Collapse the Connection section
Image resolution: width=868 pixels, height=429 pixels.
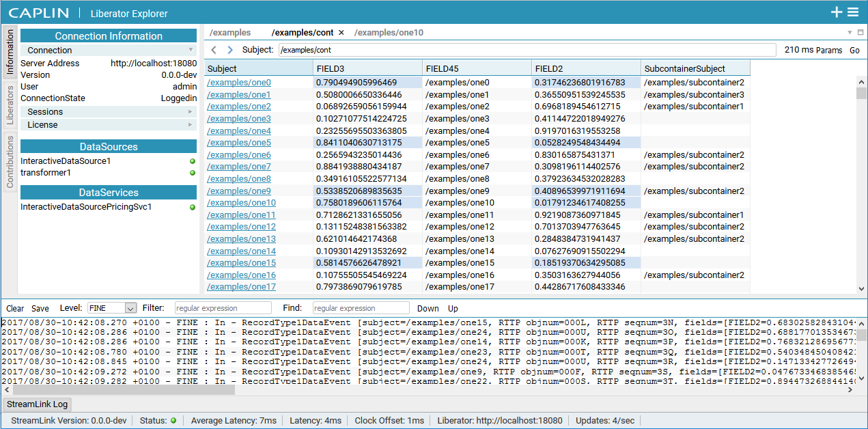point(109,51)
